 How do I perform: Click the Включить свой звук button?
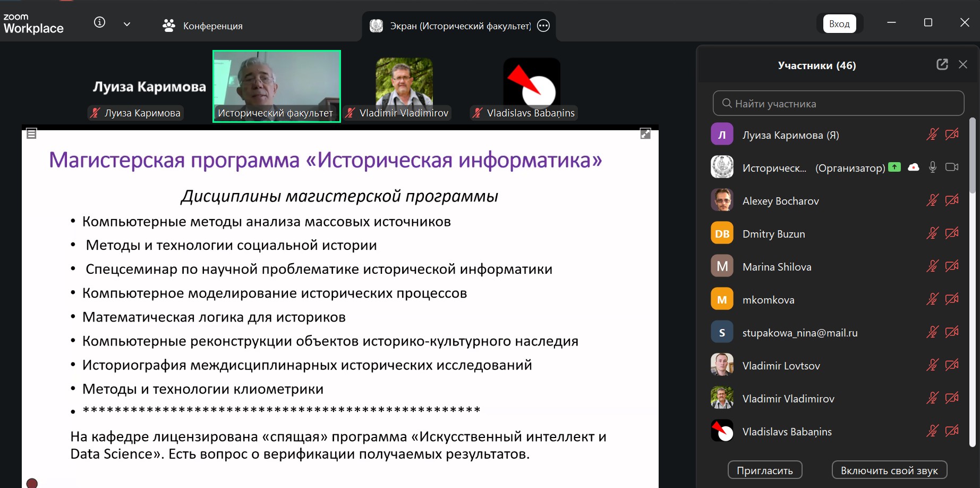click(888, 470)
